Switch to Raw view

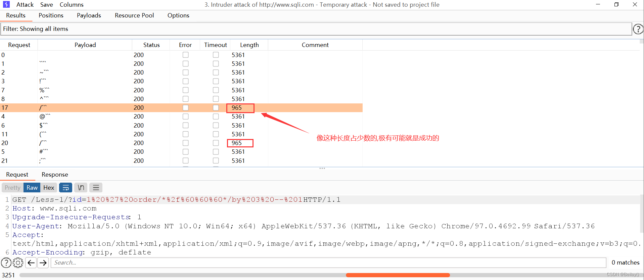32,188
